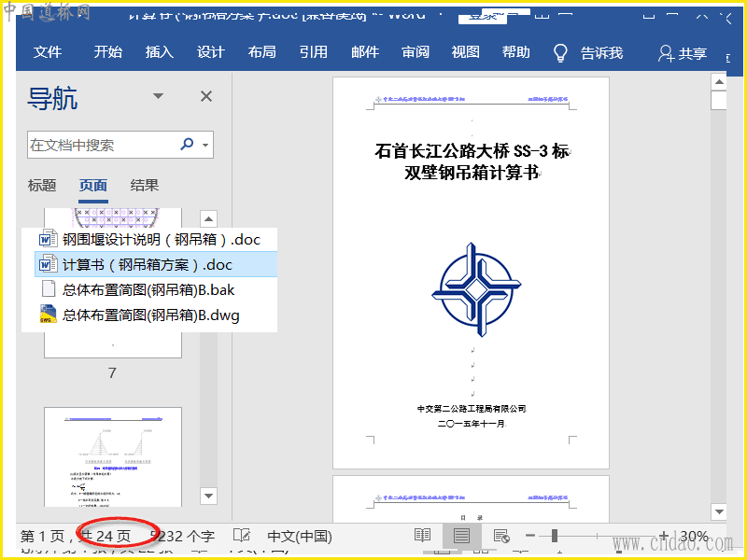Click the subtitle 双壁钢吊箱计算书
747x560 pixels.
tap(472, 173)
